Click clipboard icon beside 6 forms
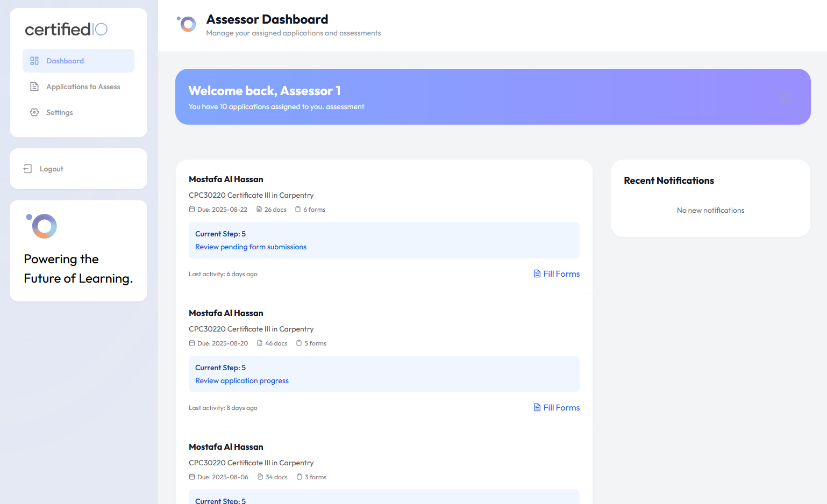The image size is (827, 504). click(x=298, y=210)
